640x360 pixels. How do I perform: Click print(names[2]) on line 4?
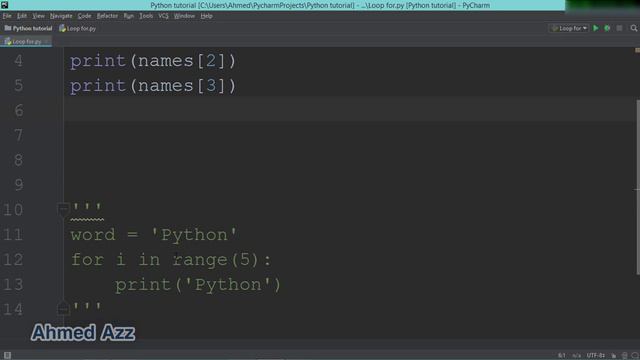(x=153, y=61)
